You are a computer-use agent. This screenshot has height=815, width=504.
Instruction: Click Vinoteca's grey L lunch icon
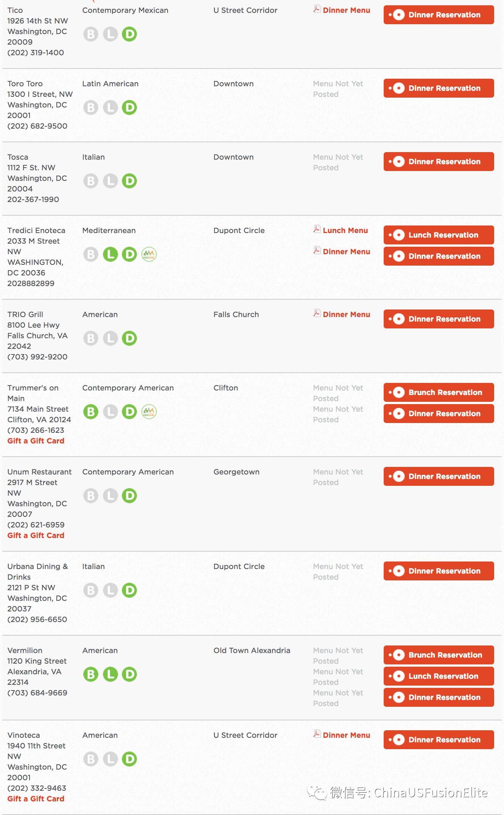coord(110,759)
